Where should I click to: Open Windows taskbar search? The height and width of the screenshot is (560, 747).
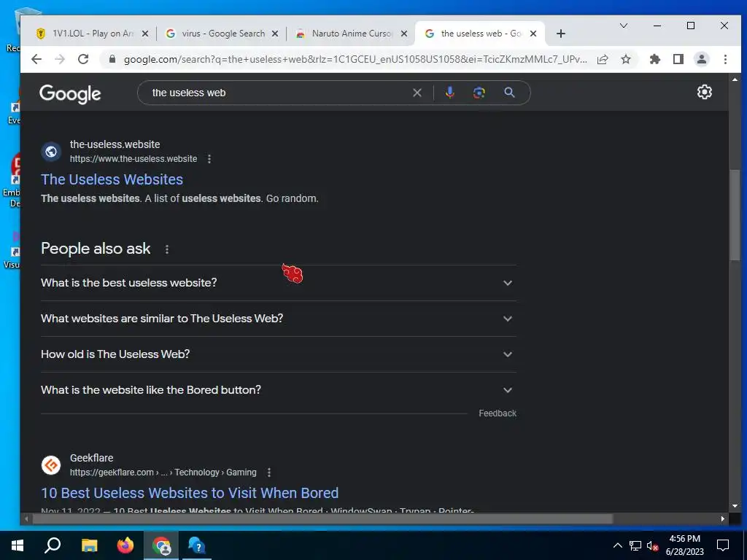(53, 545)
